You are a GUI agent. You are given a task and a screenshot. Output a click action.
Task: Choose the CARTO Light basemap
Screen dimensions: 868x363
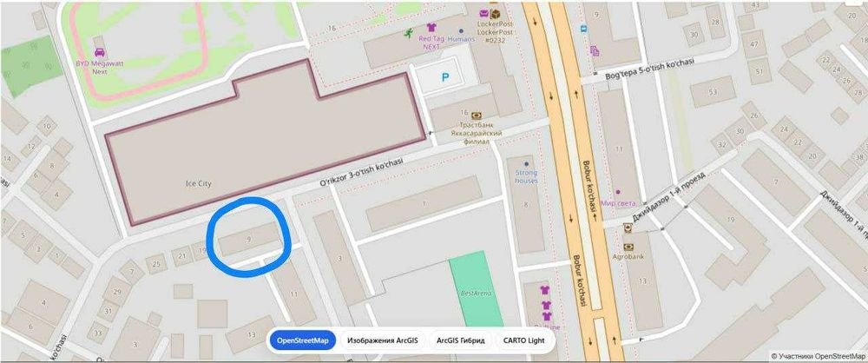coord(523,340)
